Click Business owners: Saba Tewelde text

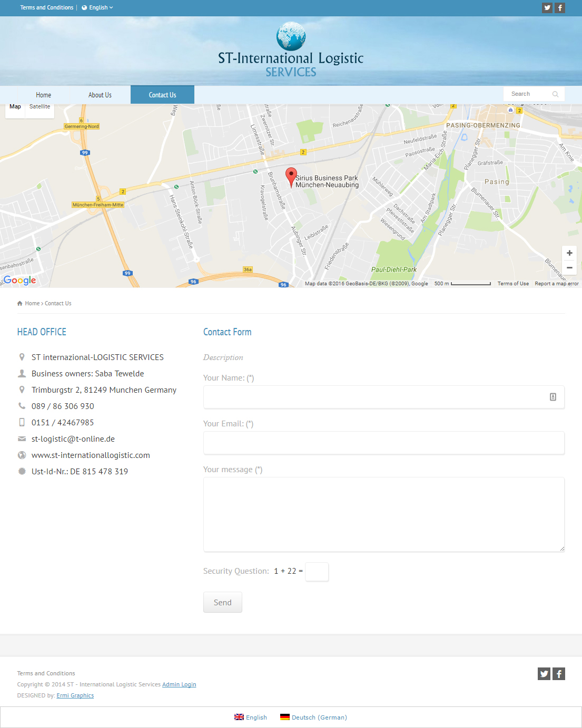tap(87, 373)
